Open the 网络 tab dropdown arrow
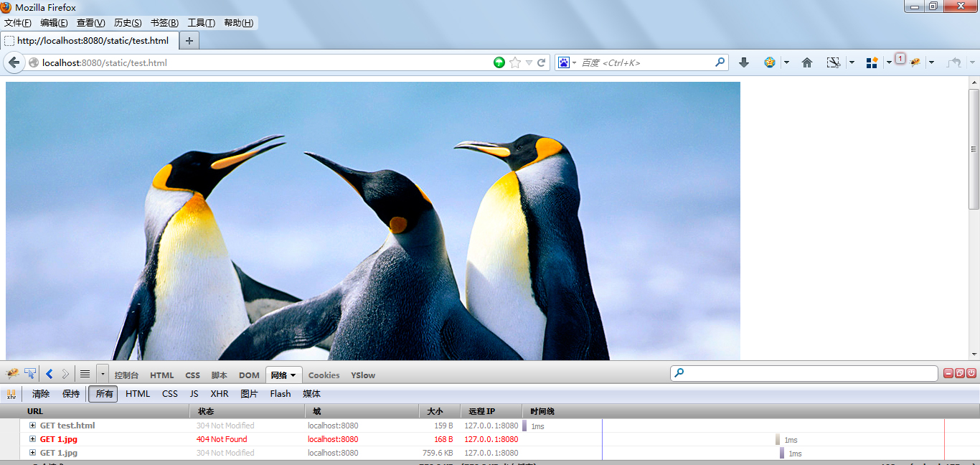Screen dimensions: 980x465 [x=293, y=375]
